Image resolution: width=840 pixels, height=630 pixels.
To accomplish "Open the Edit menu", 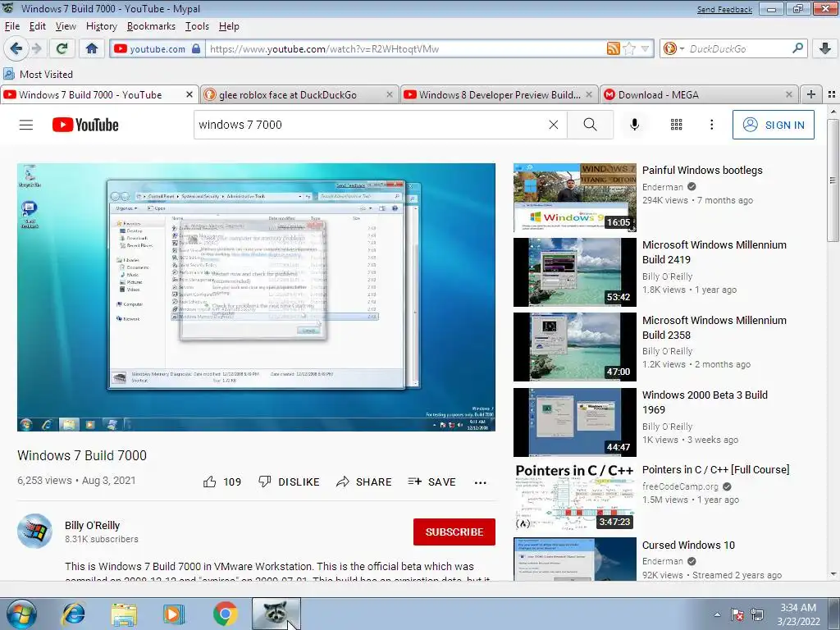I will point(37,26).
